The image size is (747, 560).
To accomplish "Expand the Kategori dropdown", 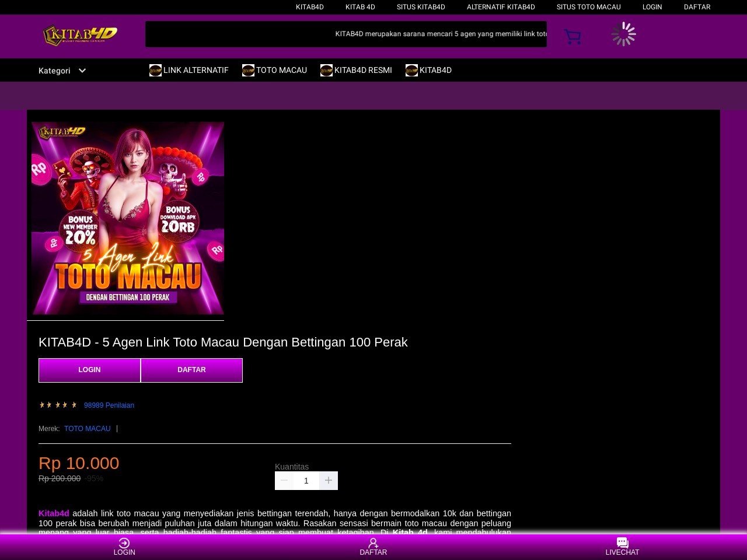I will 62,71.
